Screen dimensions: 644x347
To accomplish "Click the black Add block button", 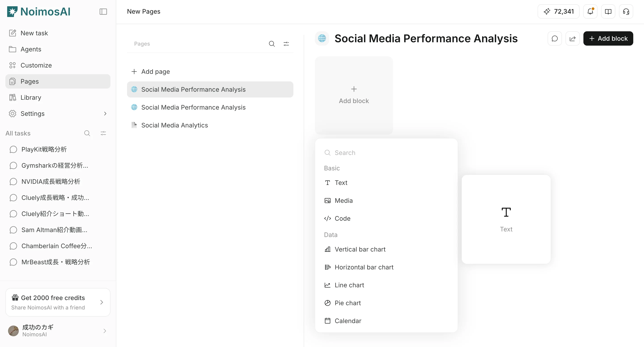I will tap(608, 38).
